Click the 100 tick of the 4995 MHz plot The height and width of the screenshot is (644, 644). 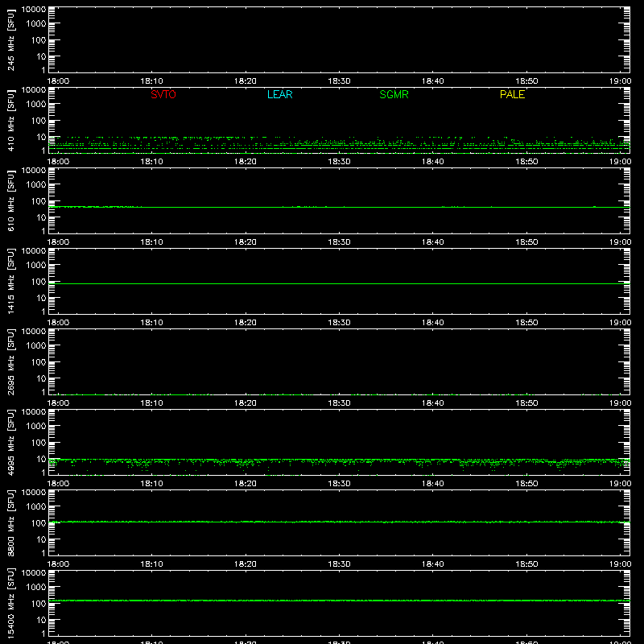tap(39, 442)
